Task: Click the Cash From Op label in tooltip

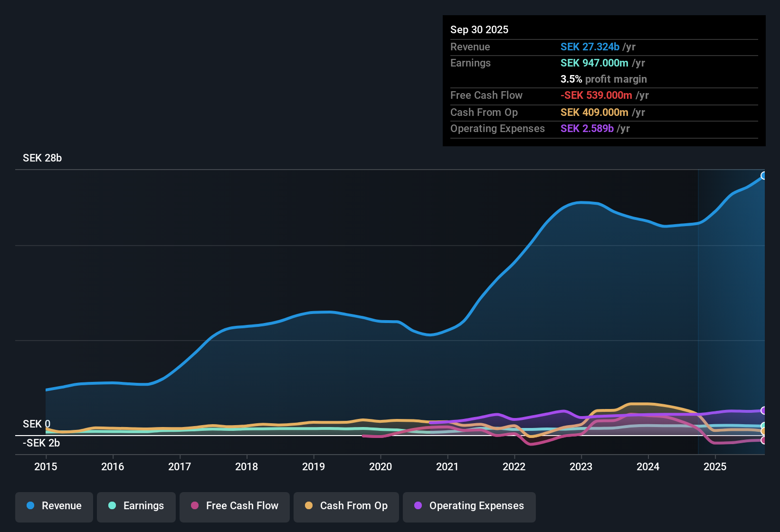Action: (x=484, y=113)
